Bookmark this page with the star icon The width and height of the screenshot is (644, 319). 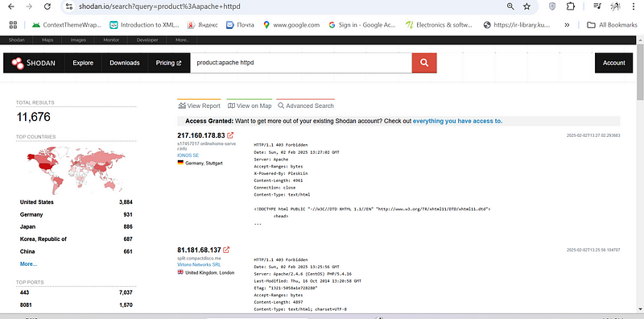(526, 6)
